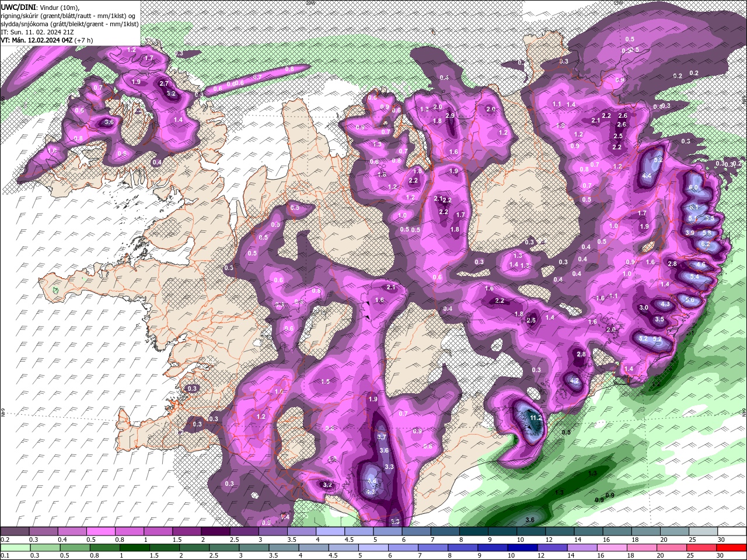The image size is (747, 560).
Task: Click the 5.4 value on the east coast
Action: coord(694,276)
